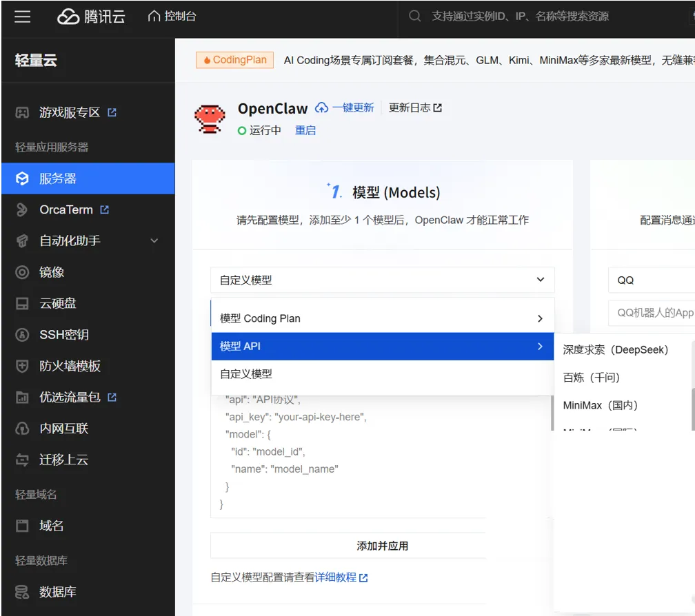Click the 优选流量包 chart icon
This screenshot has height=616, width=695.
tap(22, 398)
